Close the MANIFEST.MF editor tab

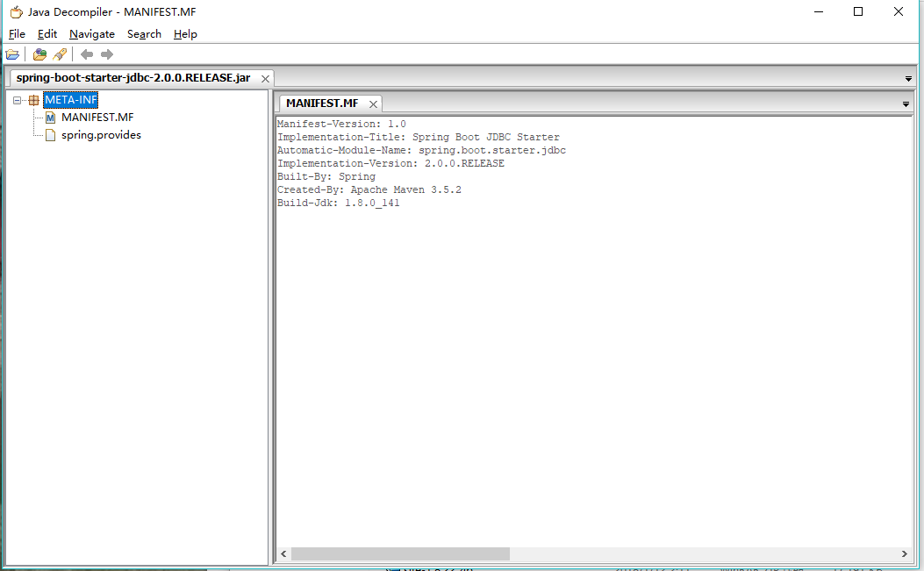(373, 104)
